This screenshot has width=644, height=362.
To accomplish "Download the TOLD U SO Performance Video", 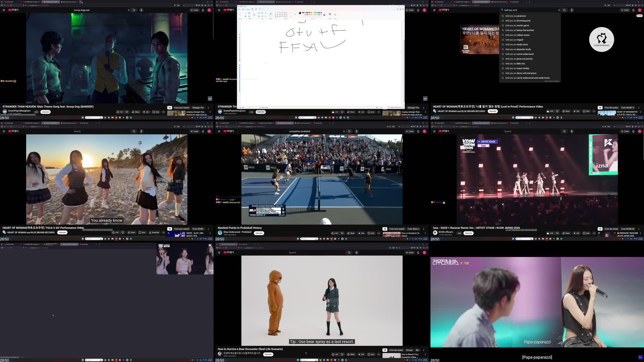I will (x=154, y=232).
